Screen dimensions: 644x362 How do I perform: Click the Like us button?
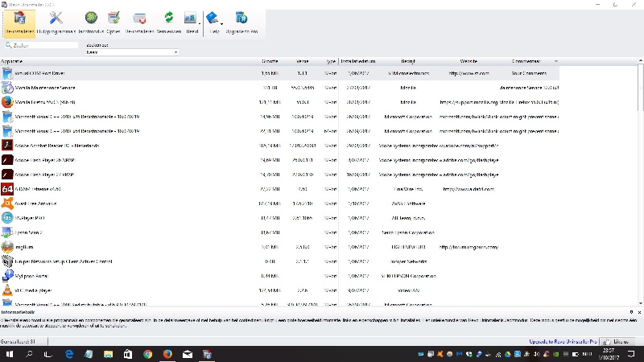(x=617, y=341)
